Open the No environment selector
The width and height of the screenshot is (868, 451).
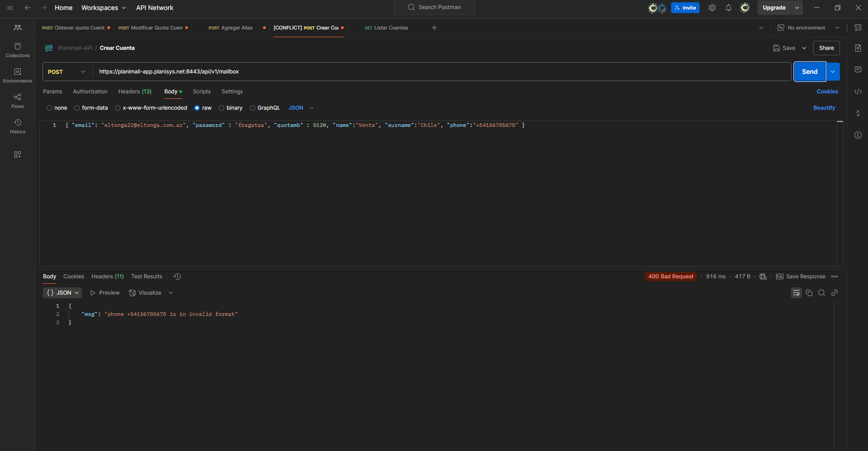(808, 28)
